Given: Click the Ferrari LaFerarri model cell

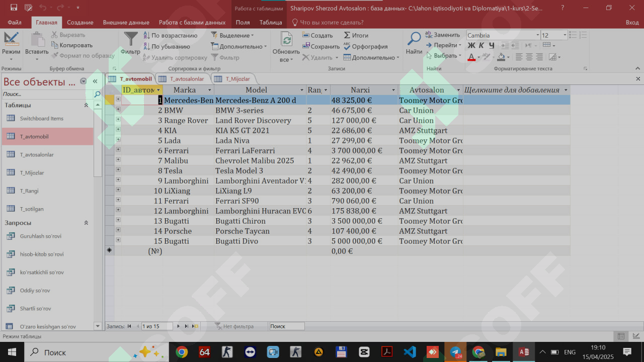Looking at the screenshot, I should [260, 150].
